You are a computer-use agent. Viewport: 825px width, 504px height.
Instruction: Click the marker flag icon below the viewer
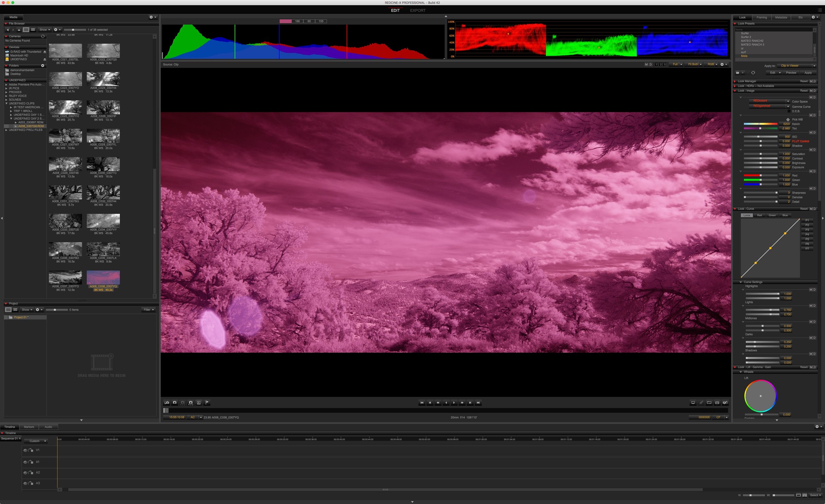point(207,403)
